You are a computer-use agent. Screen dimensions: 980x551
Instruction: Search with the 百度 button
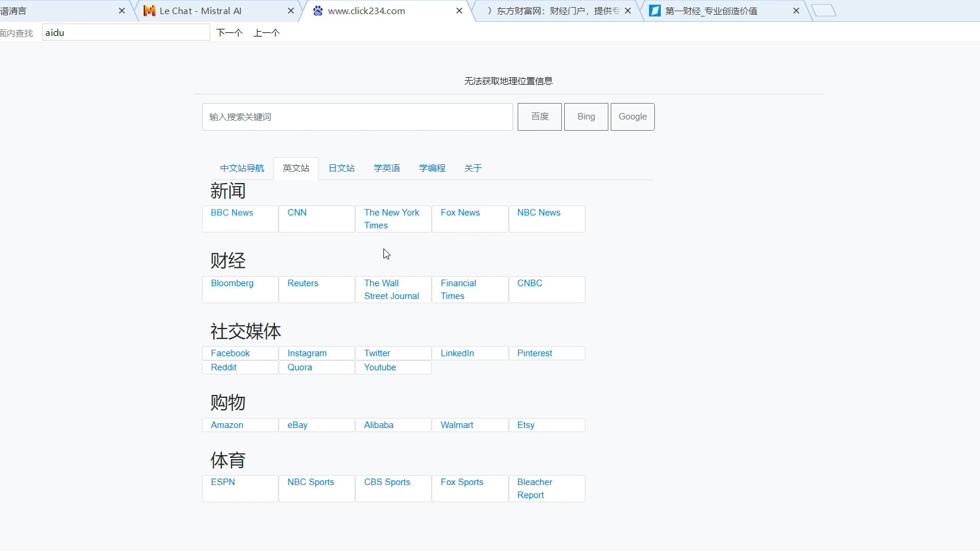(x=539, y=117)
